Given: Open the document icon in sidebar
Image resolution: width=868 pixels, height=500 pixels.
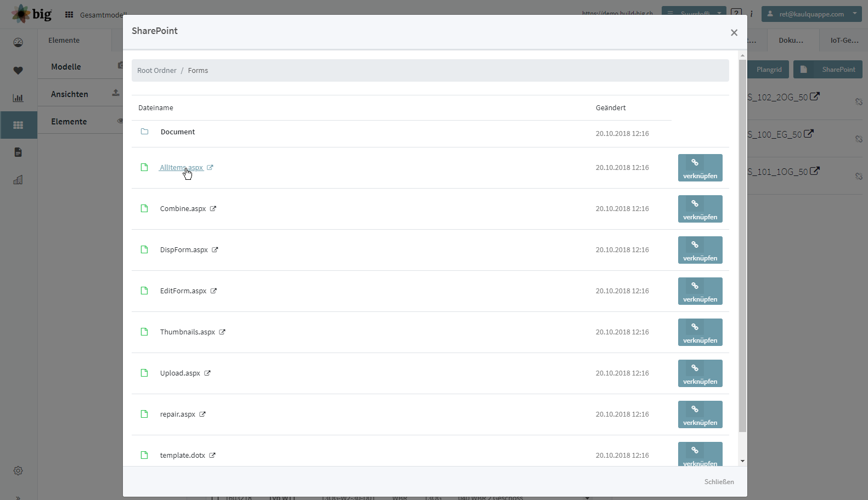Looking at the screenshot, I should [18, 152].
